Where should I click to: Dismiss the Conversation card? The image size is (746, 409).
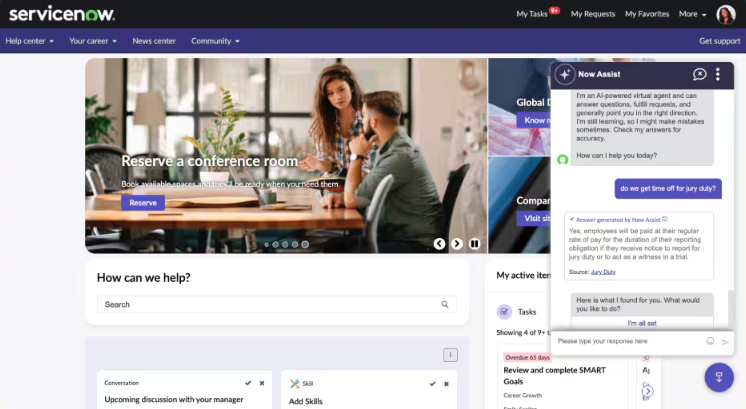click(262, 383)
